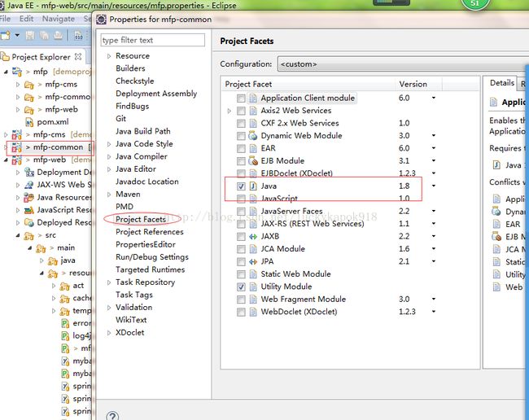This screenshot has width=529, height=420.
Task: Click the pom.xml file icon
Action: (29, 122)
